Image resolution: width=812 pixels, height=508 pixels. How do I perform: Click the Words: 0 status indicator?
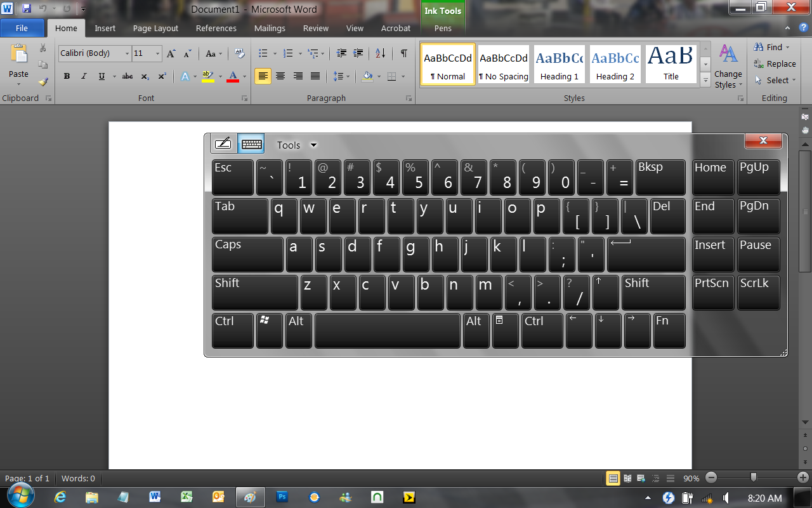78,478
